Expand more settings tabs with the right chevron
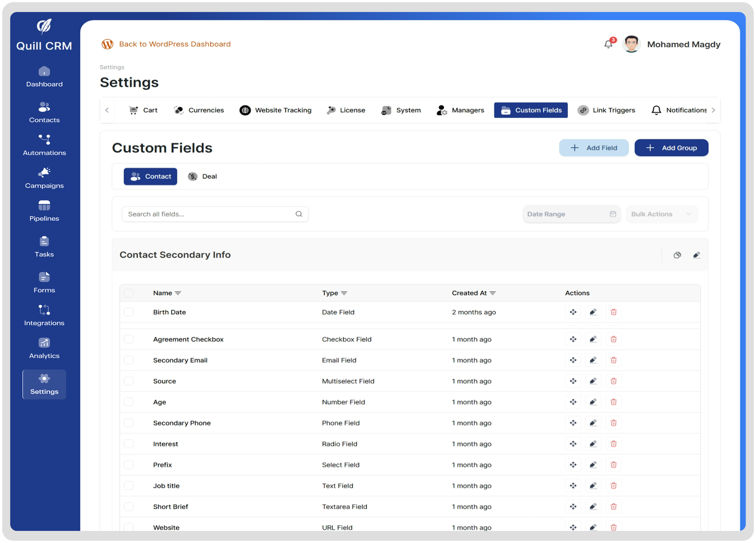The width and height of the screenshot is (756, 543). (x=713, y=110)
